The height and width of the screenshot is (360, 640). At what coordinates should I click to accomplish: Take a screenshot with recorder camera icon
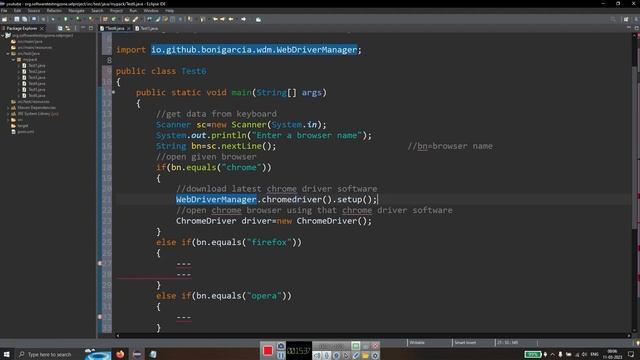coord(281,346)
